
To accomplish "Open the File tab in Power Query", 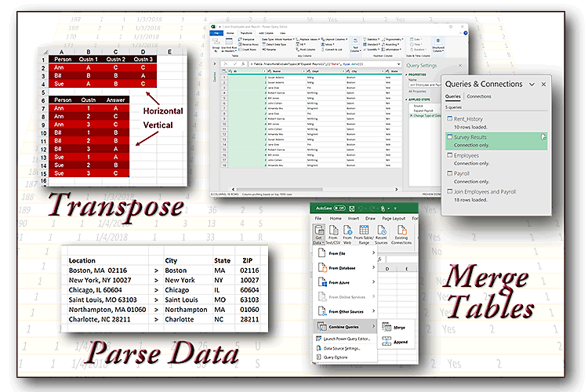I will (x=216, y=34).
